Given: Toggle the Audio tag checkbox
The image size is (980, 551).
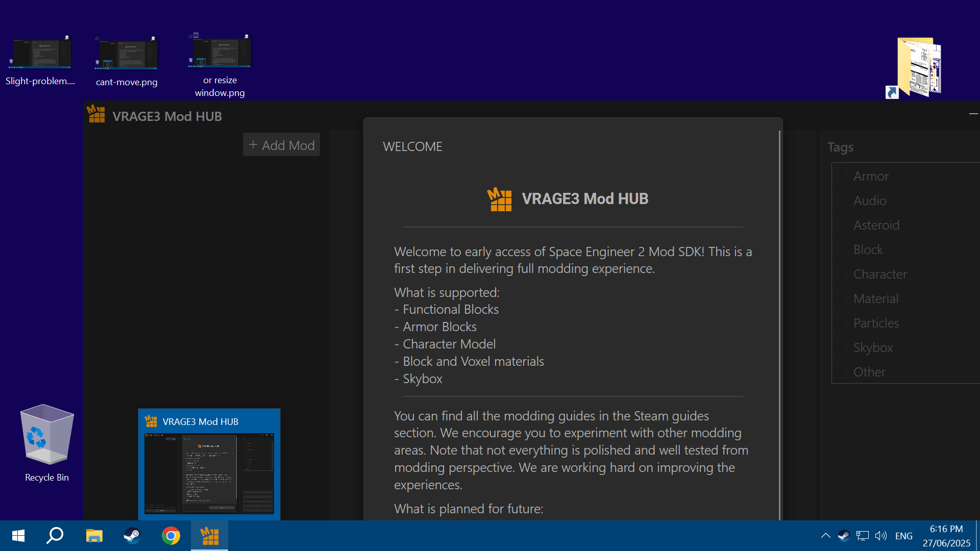Looking at the screenshot, I should pyautogui.click(x=840, y=199).
